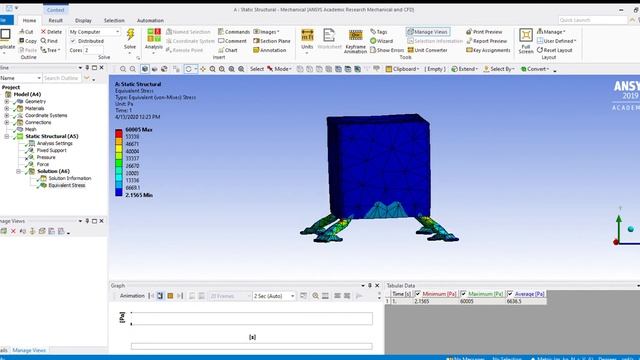The height and width of the screenshot is (360, 640).
Task: Click the animation stop square icon
Action: pos(170,296)
